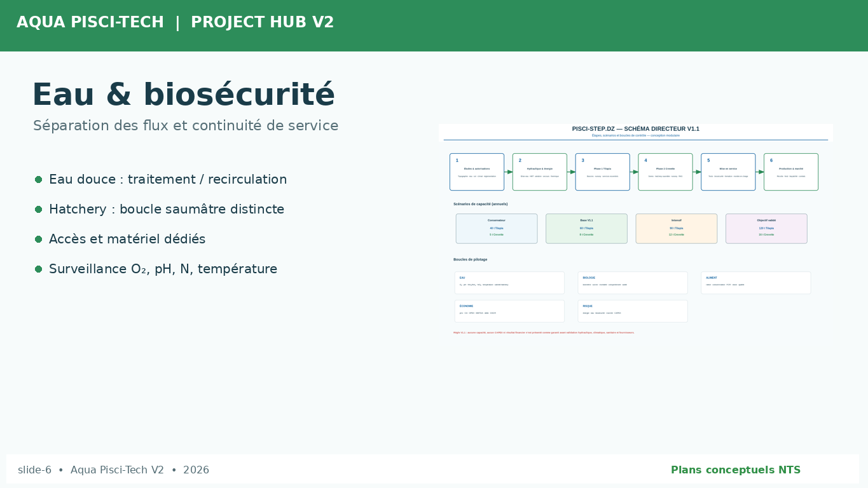Select step 4 Phase 2 Crevette box
This screenshot has width=868, height=488.
pyautogui.click(x=666, y=172)
